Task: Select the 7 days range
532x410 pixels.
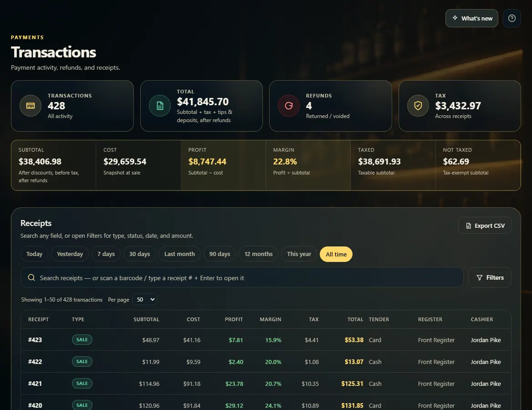Action: tap(106, 254)
